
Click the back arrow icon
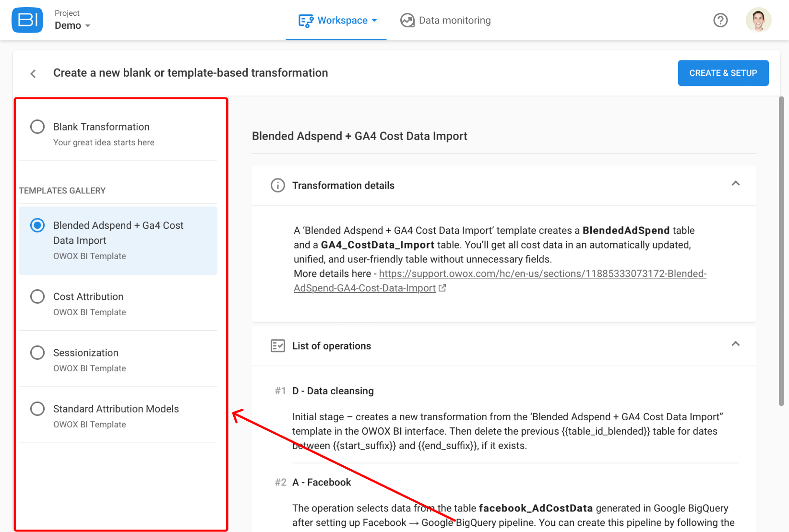(33, 73)
